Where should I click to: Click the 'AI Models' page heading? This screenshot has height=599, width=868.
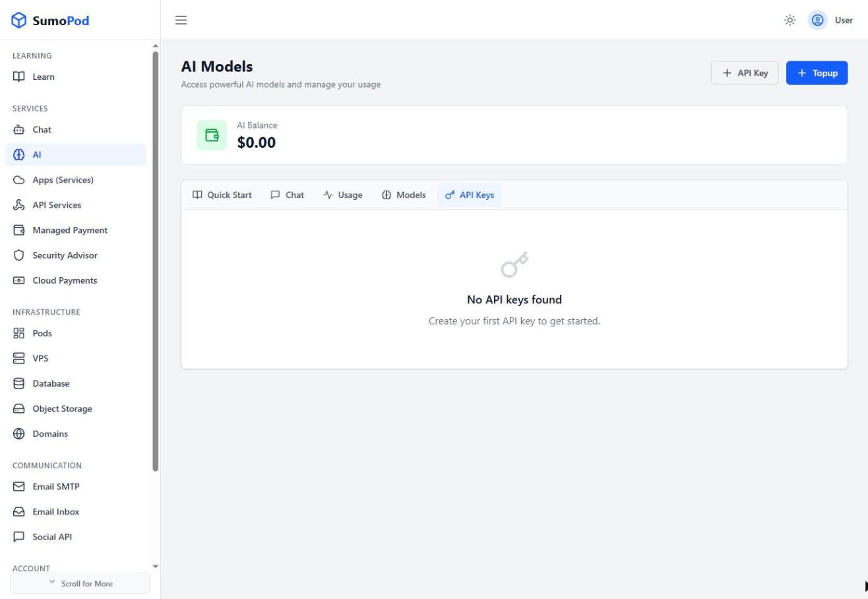coord(217,67)
